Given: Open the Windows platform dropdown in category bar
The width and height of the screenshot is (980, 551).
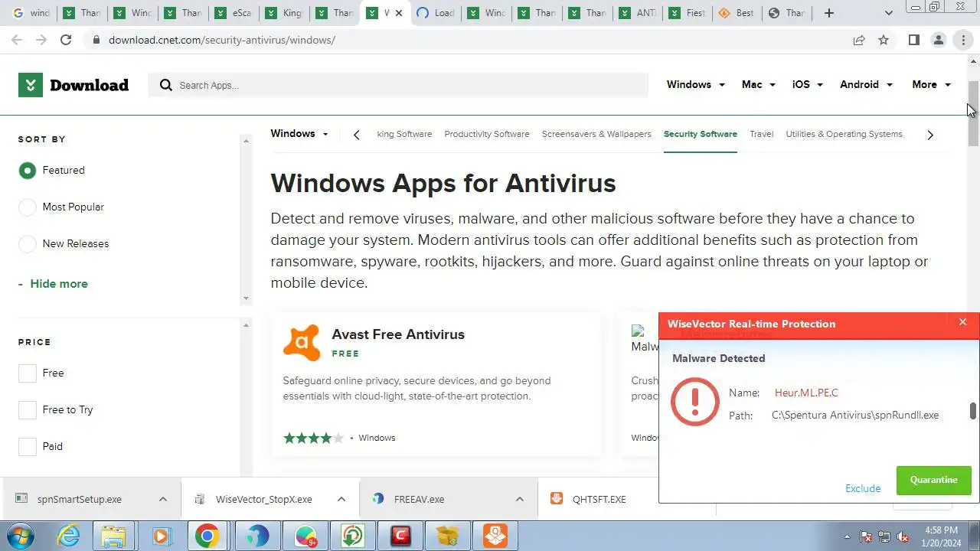Looking at the screenshot, I should point(299,134).
